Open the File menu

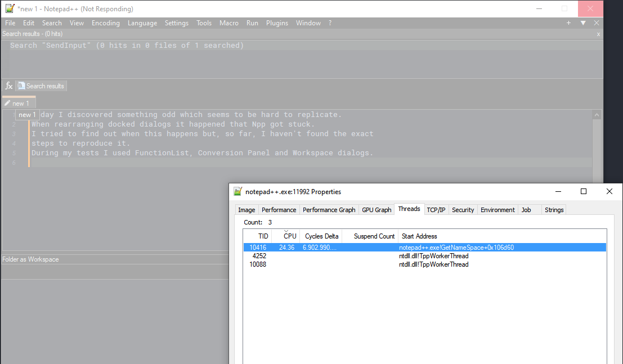(x=10, y=23)
